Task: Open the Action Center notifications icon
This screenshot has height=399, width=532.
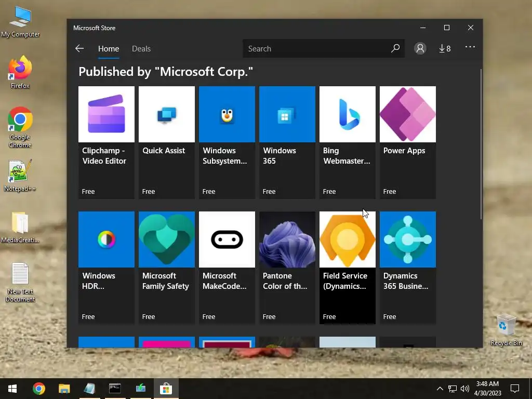Action: pyautogui.click(x=515, y=389)
